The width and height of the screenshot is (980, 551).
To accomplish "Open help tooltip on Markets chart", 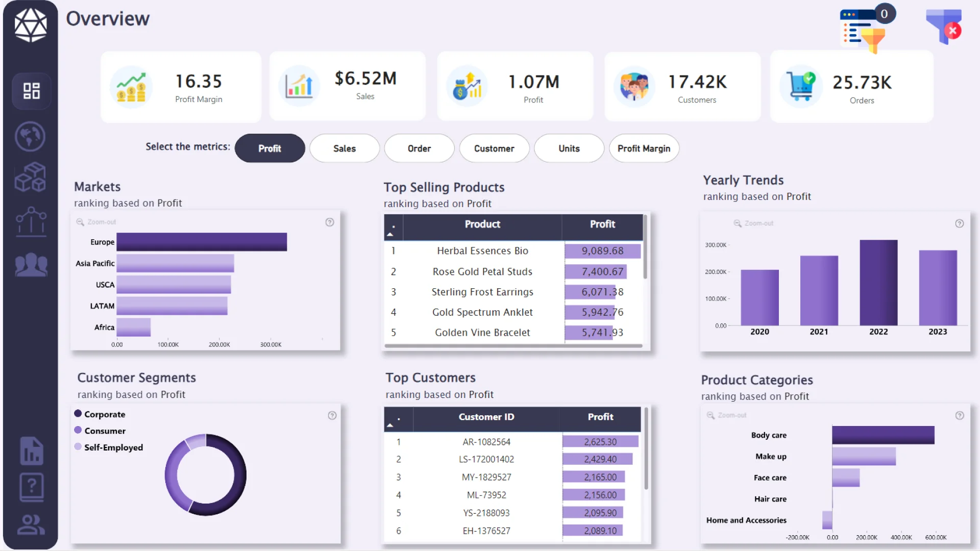I will coord(330,222).
